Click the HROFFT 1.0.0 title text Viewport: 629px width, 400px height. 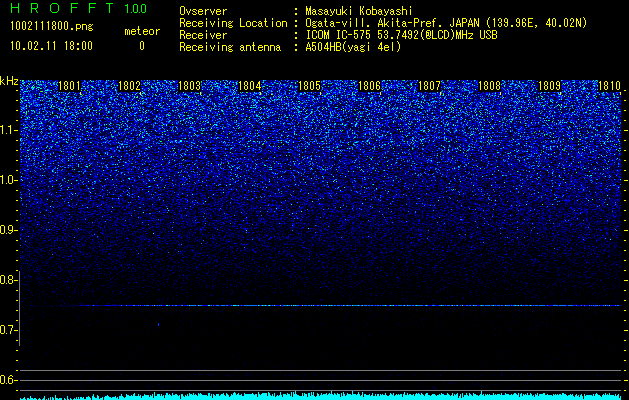pyautogui.click(x=78, y=8)
